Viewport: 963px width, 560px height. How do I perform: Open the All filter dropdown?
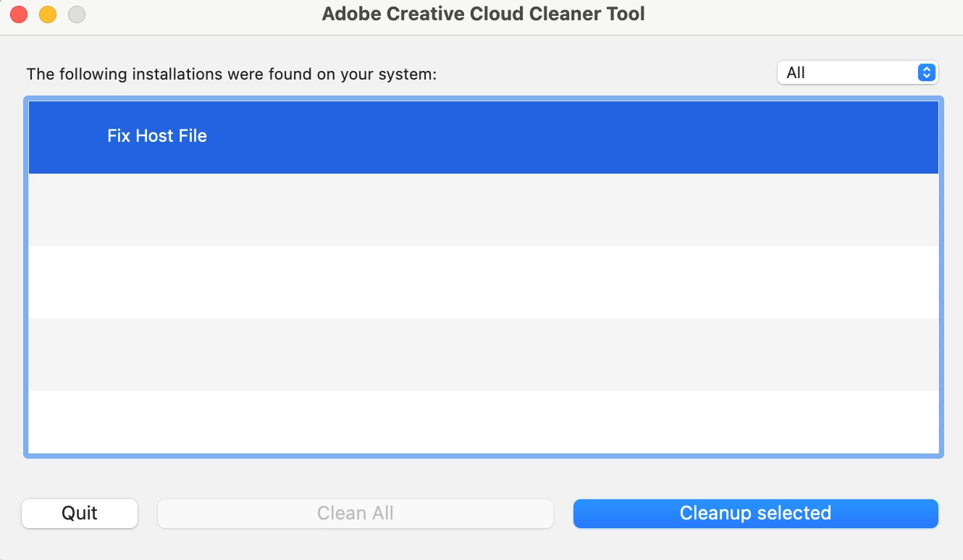click(x=857, y=72)
